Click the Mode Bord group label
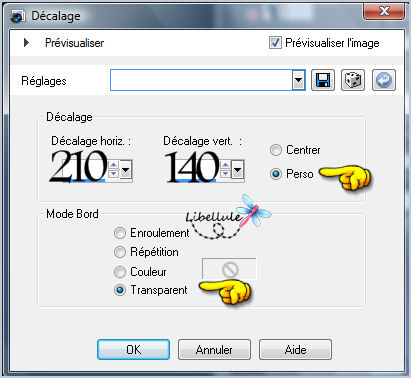Viewport: 411px width, 378px height. click(x=72, y=214)
